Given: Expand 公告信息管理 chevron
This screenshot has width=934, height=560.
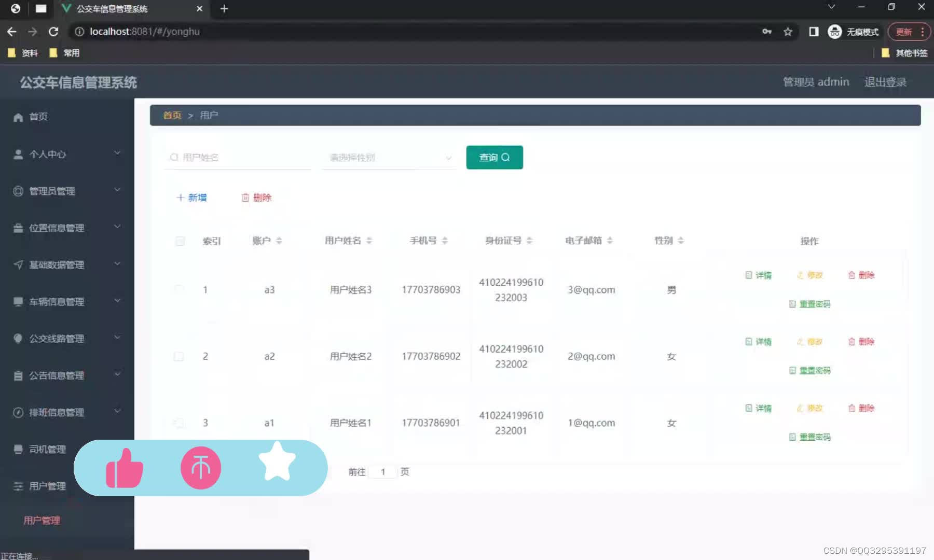Looking at the screenshot, I should (117, 374).
